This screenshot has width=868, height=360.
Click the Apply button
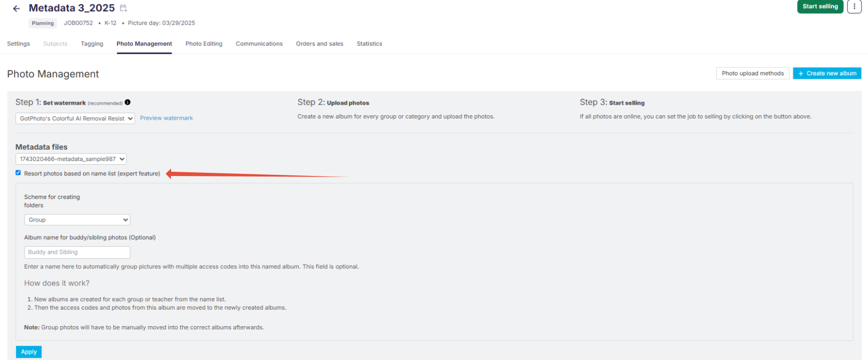click(x=29, y=352)
